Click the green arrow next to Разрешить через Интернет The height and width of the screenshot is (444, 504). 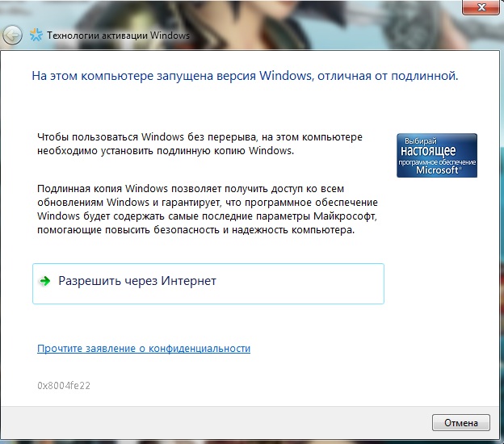pos(44,281)
